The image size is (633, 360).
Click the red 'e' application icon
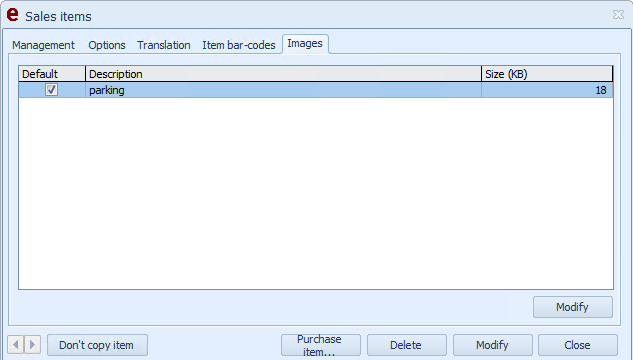pos(13,15)
